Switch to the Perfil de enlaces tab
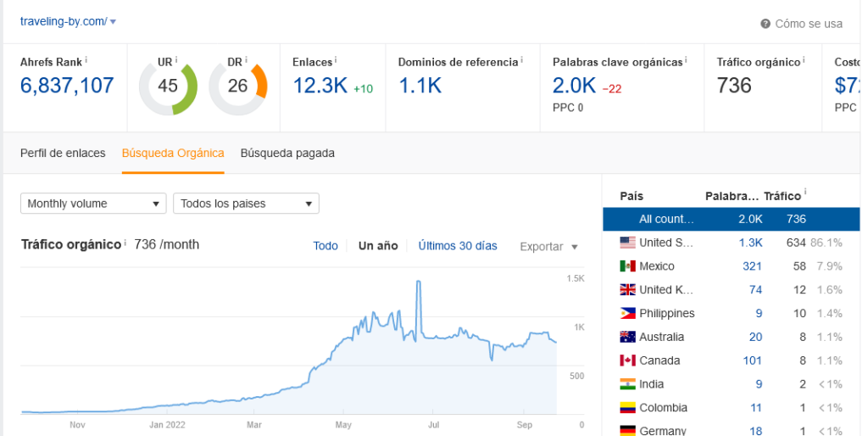Image resolution: width=868 pixels, height=436 pixels. tap(63, 153)
